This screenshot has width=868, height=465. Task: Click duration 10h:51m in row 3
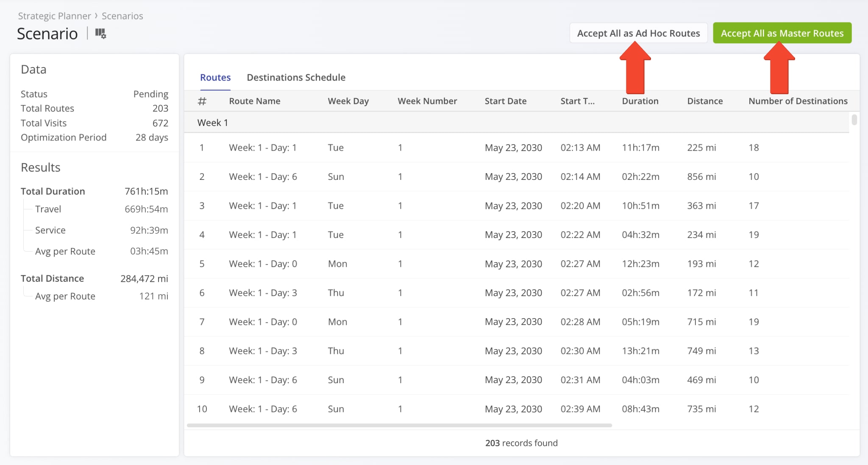pos(640,206)
